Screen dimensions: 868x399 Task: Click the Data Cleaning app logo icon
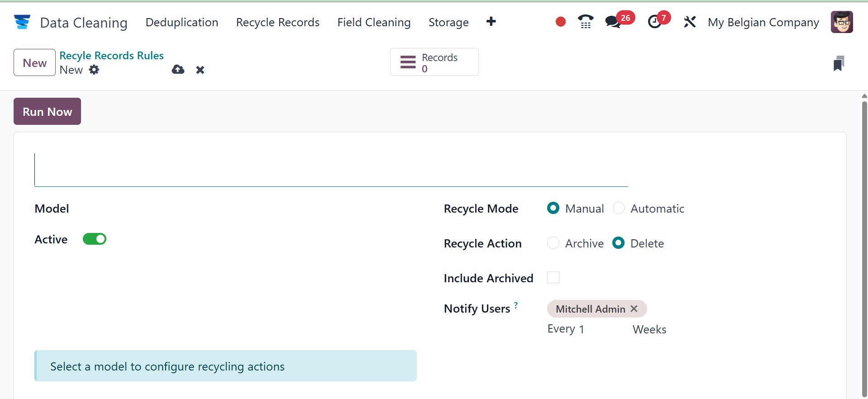pos(22,22)
